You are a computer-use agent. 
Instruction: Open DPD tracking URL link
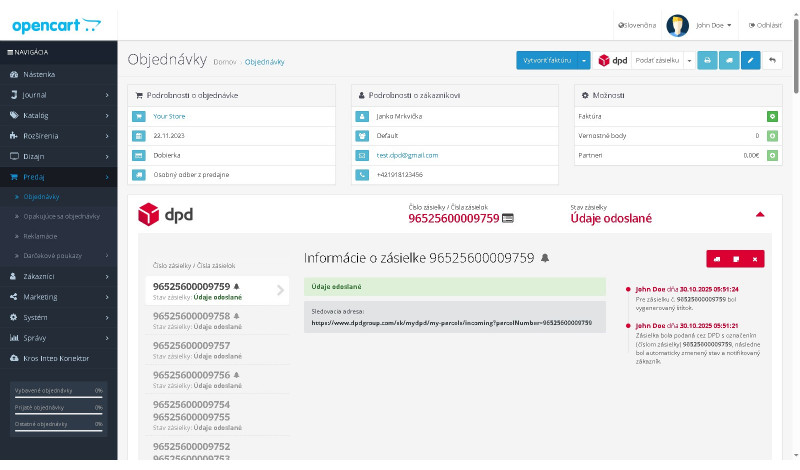(x=452, y=323)
